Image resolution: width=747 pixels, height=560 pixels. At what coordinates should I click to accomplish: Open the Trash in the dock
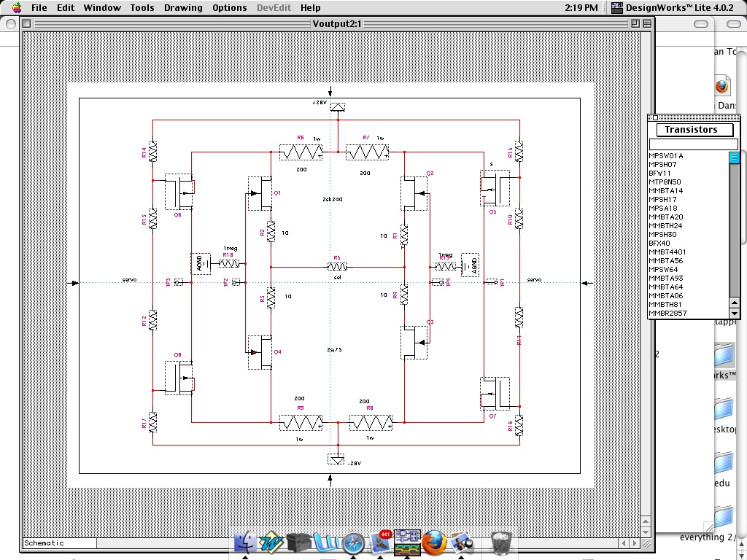tap(500, 542)
